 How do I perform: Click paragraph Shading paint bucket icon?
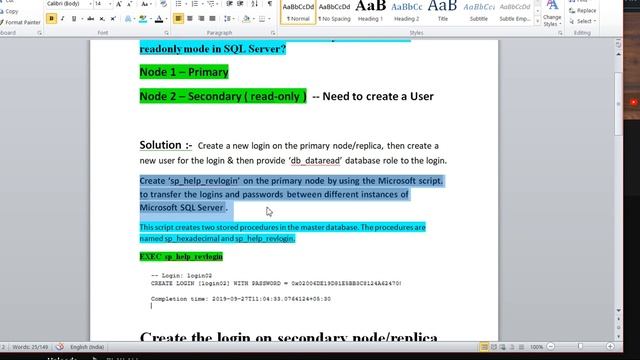coord(246,19)
